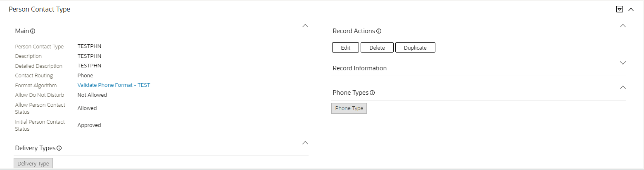
Task: Click the info icon beside Phone Types
Action: pos(372,93)
